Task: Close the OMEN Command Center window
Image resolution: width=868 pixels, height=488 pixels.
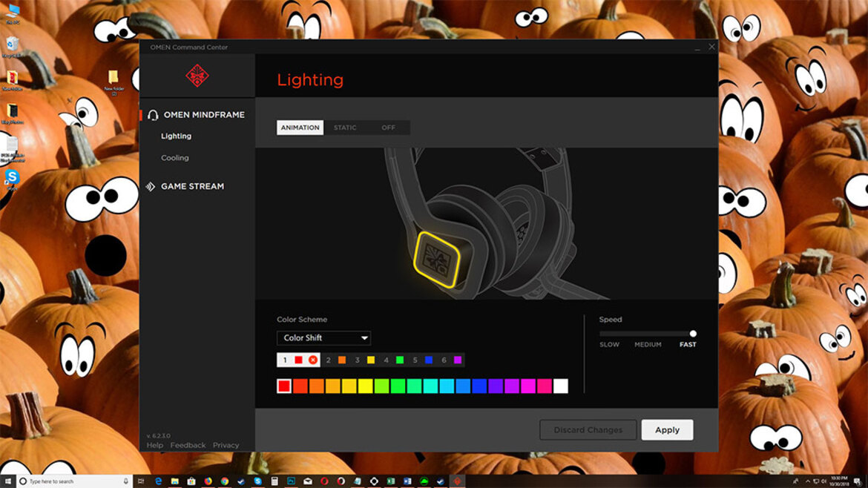Action: [712, 47]
